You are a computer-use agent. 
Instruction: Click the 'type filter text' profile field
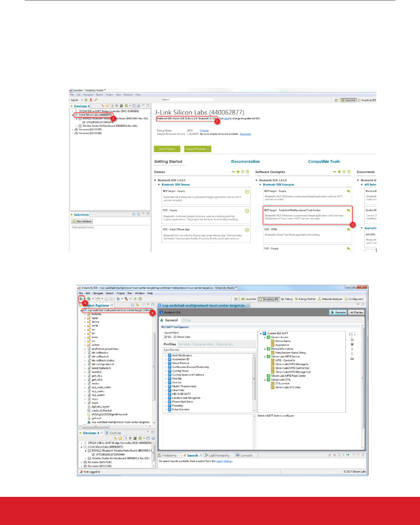click(x=210, y=350)
